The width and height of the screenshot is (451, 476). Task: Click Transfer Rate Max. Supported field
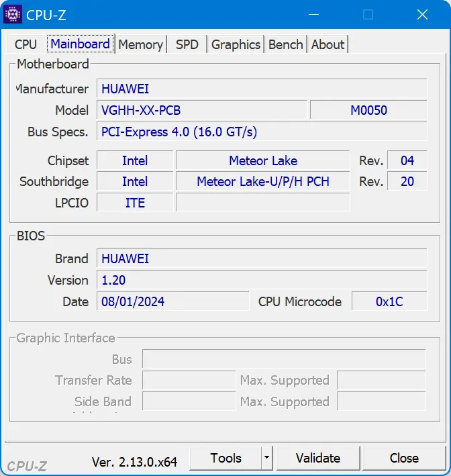(381, 380)
